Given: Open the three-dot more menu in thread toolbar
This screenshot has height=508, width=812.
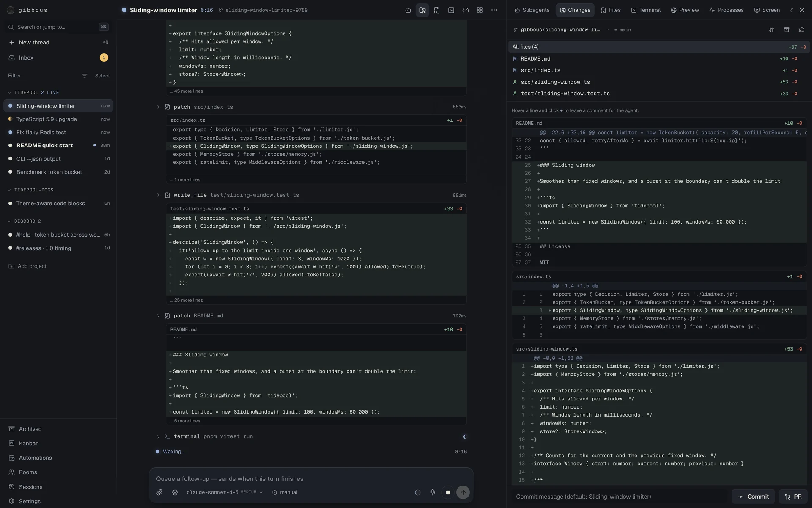Looking at the screenshot, I should click(x=494, y=10).
